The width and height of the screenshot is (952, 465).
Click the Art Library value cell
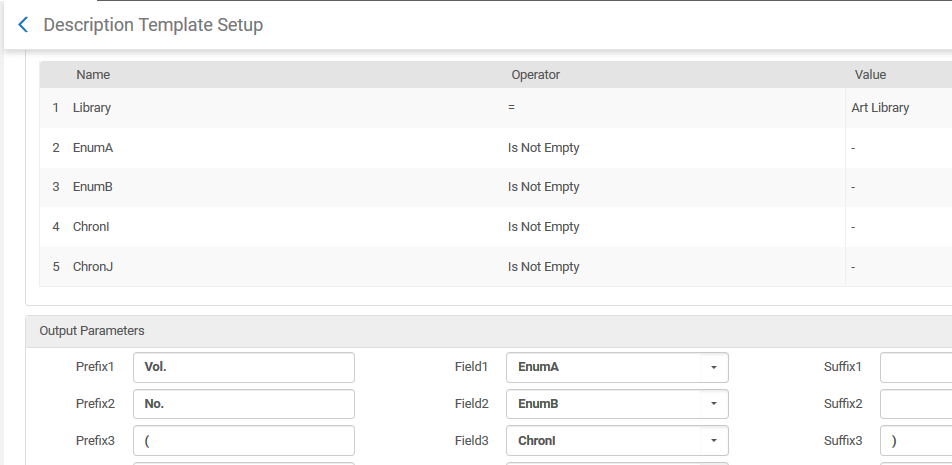[881, 108]
